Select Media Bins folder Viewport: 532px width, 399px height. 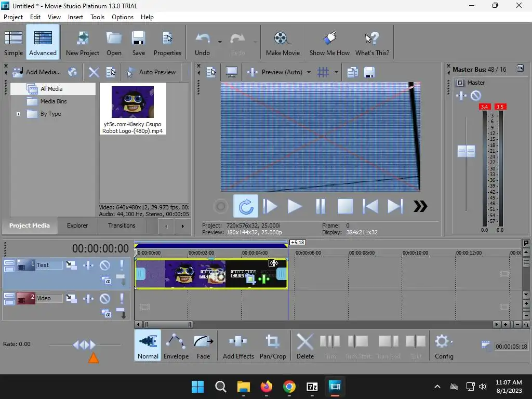[x=54, y=101]
